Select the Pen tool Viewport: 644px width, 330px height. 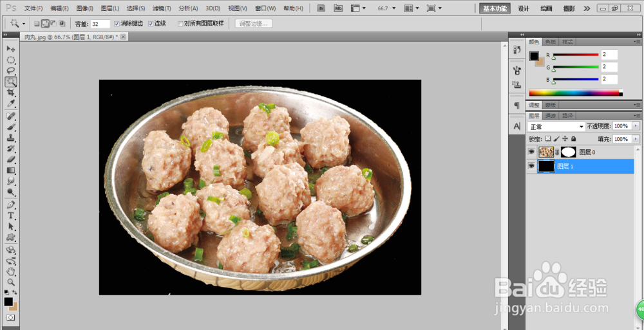click(x=11, y=205)
